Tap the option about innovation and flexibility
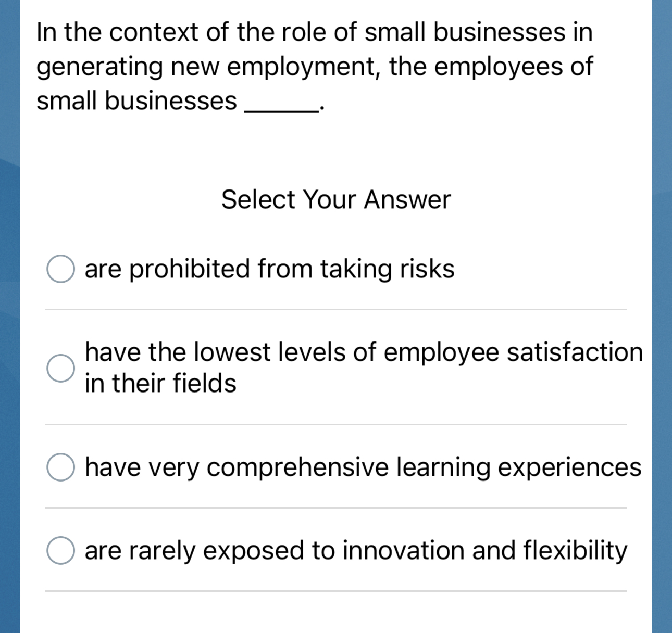The width and height of the screenshot is (672, 633). [355, 550]
